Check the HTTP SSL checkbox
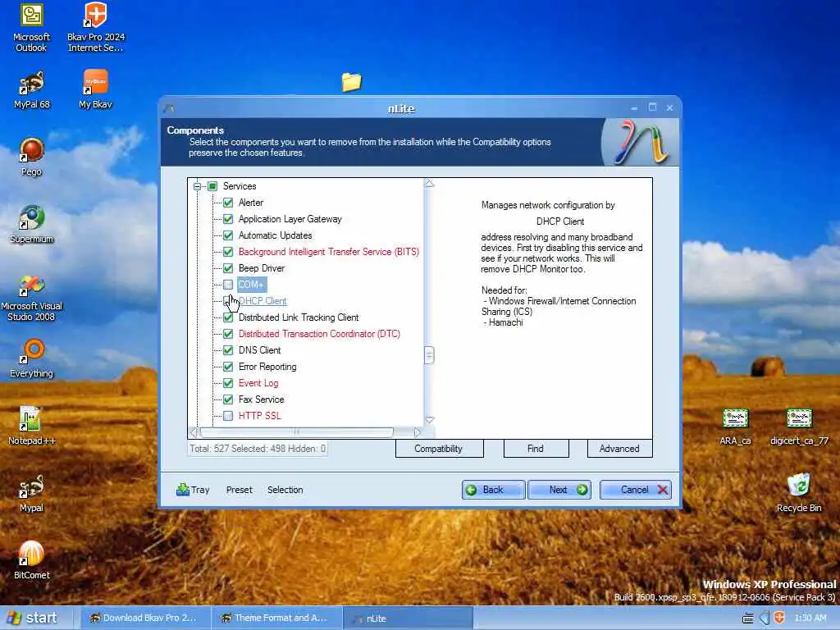Viewport: 840px width, 630px height. point(228,416)
